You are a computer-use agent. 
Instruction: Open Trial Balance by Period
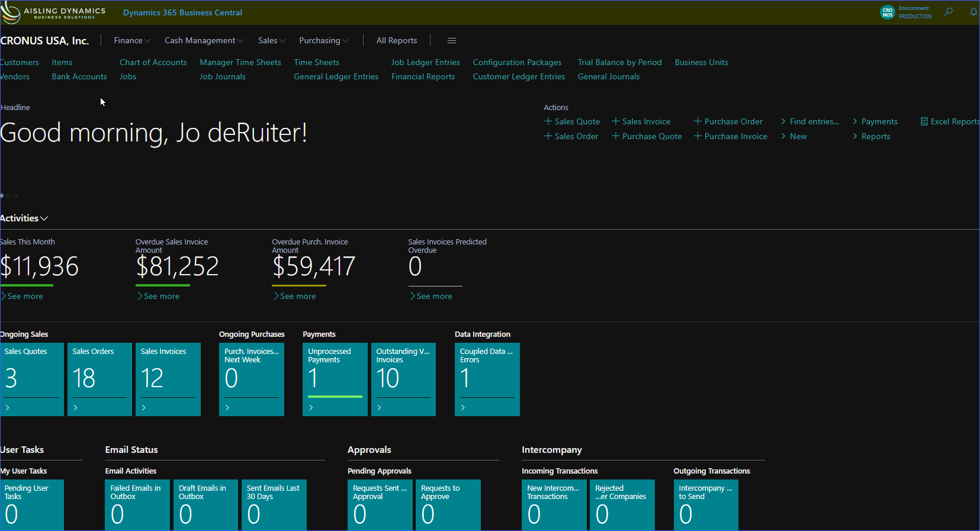pyautogui.click(x=620, y=62)
